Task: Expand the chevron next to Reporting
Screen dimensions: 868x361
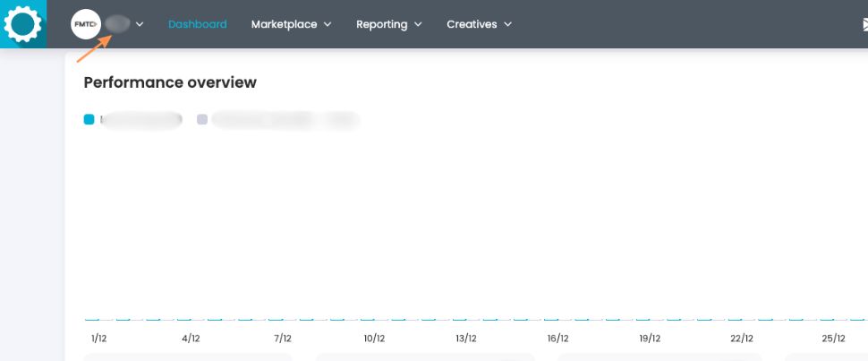Action: (x=418, y=24)
